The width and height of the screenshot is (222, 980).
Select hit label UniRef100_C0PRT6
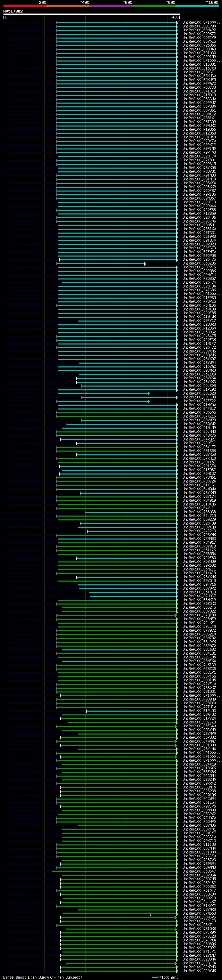[199, 267]
